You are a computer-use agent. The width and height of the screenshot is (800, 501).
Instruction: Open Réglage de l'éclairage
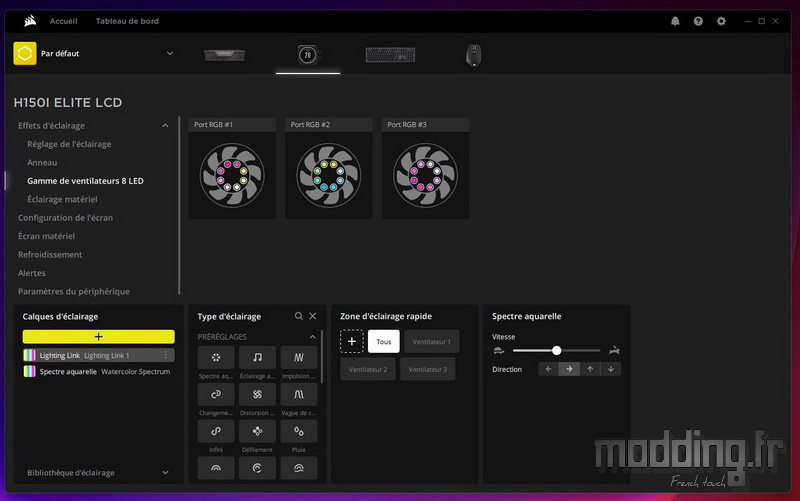click(x=69, y=144)
